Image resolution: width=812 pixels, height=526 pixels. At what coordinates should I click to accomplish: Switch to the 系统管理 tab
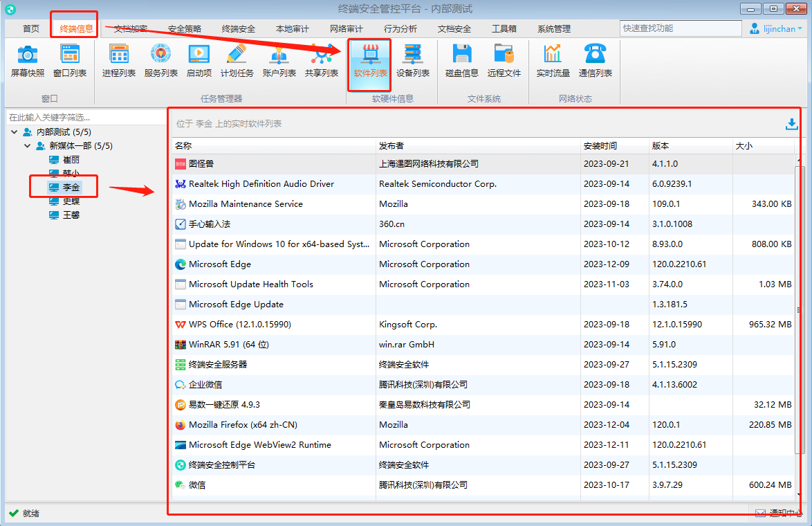tap(553, 28)
